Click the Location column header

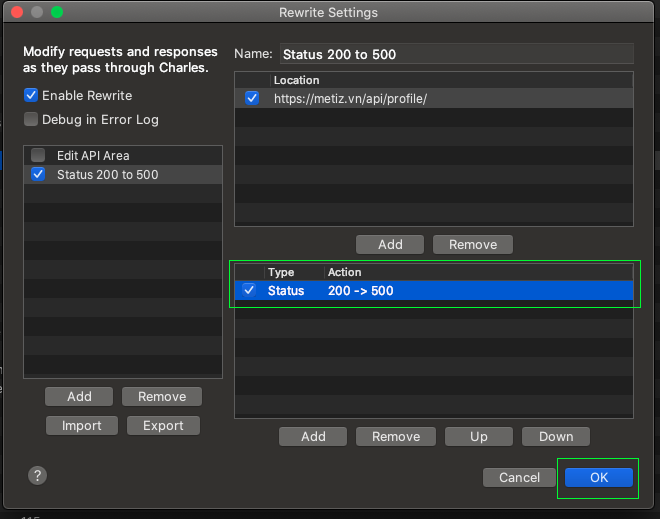click(x=451, y=80)
